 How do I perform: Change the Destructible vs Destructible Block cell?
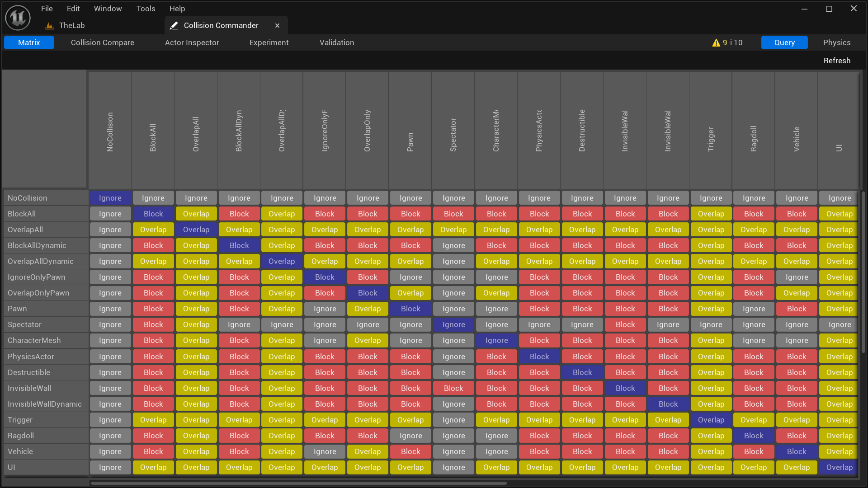pyautogui.click(x=582, y=372)
